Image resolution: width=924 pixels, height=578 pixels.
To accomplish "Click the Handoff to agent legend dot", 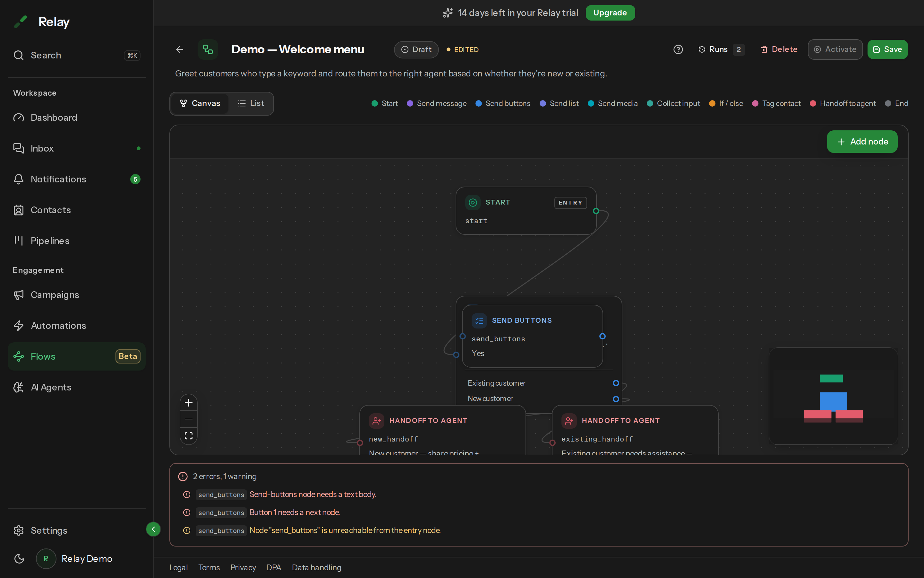I will (x=813, y=103).
